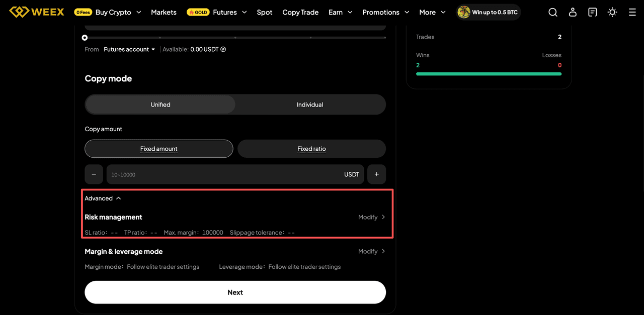Open the WEEX logo homepage
The width and height of the screenshot is (644, 315).
(x=37, y=12)
